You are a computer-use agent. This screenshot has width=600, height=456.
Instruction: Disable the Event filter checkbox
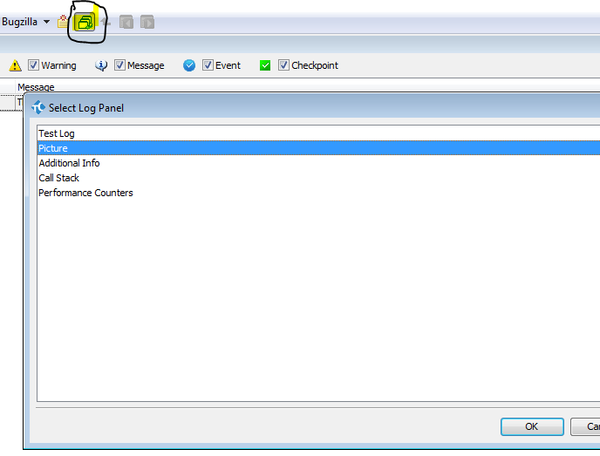click(207, 65)
